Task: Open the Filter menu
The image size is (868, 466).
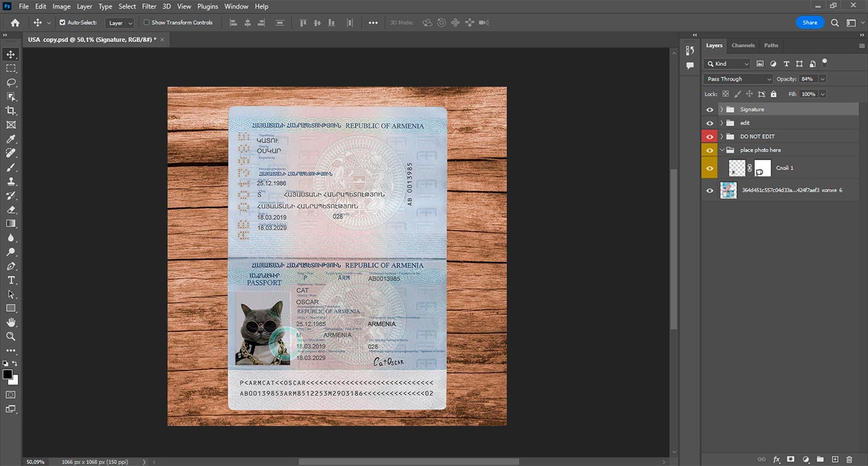Action: (x=149, y=6)
